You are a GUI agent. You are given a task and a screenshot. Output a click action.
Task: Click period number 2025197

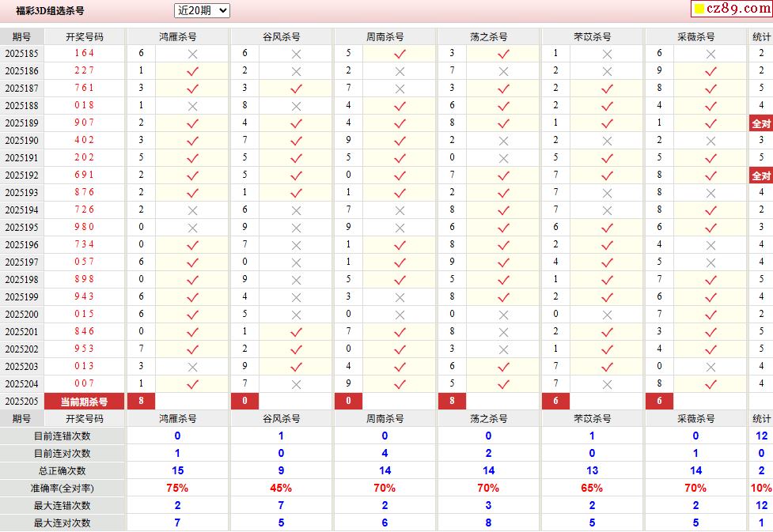[x=21, y=262]
